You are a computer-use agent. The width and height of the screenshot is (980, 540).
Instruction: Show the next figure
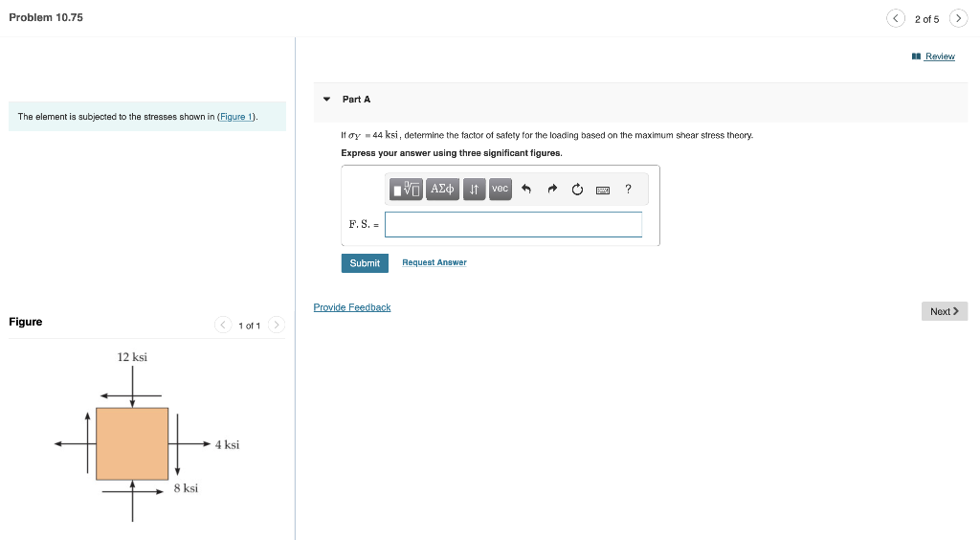277,325
